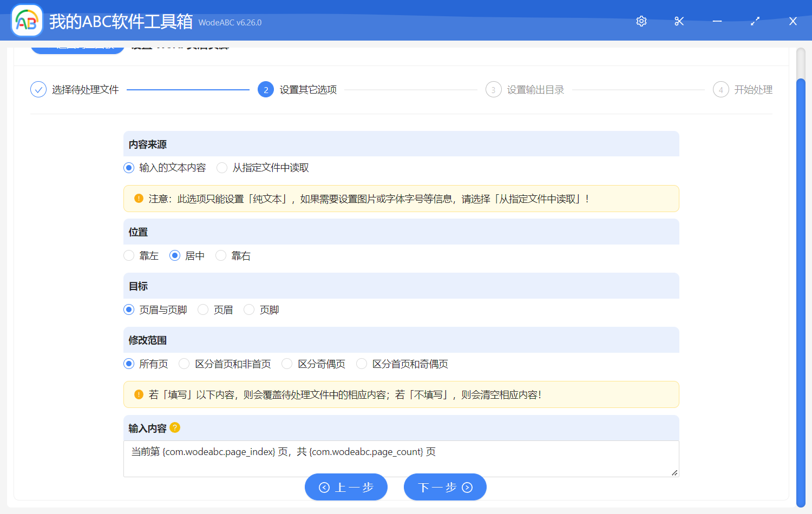Click the scissors icon in the title bar
Viewport: 812px width, 514px height.
tap(679, 21)
